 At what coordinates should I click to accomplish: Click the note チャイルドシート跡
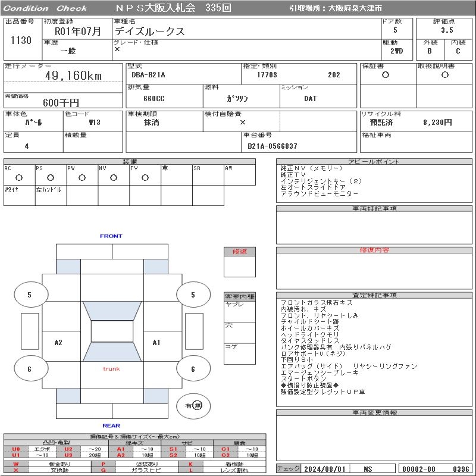309,322
